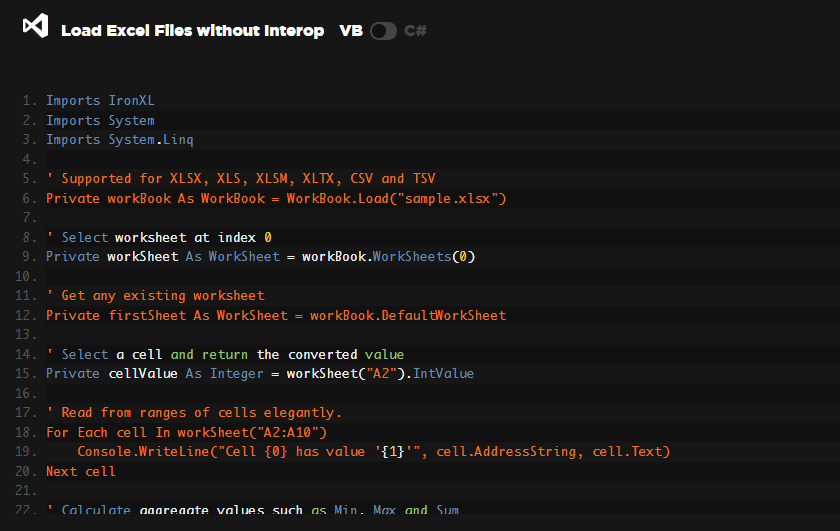The width and height of the screenshot is (840, 531).
Task: Select the C# language label
Action: (415, 31)
